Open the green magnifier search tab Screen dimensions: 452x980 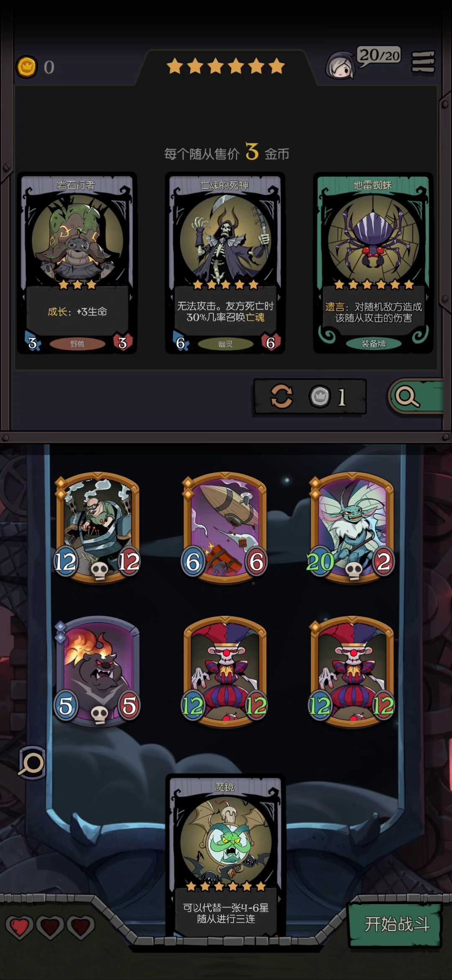coord(416,396)
